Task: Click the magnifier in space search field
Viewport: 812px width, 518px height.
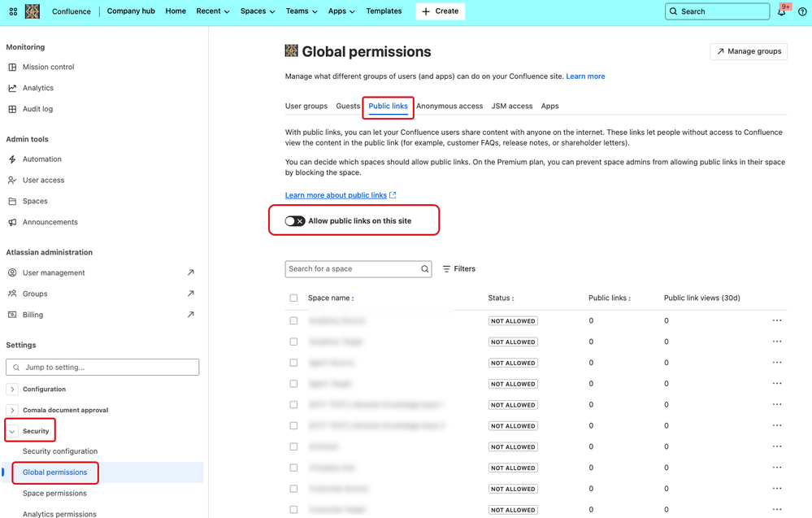Action: point(424,269)
